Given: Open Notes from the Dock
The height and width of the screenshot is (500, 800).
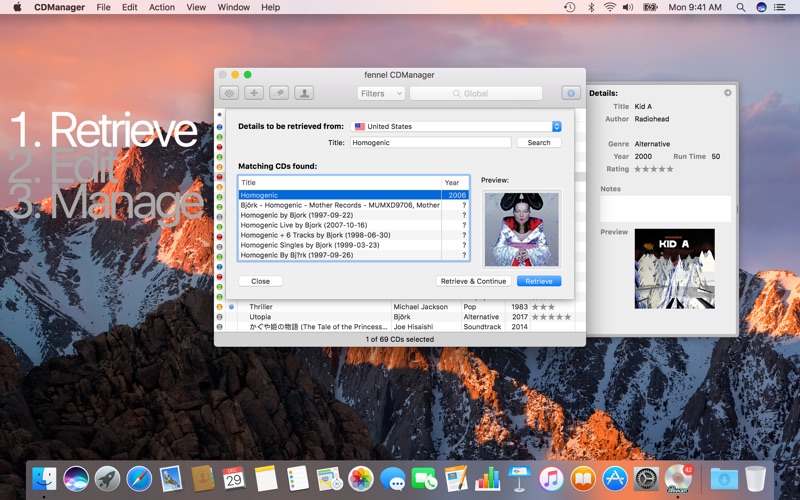Looking at the screenshot, I should point(266,479).
